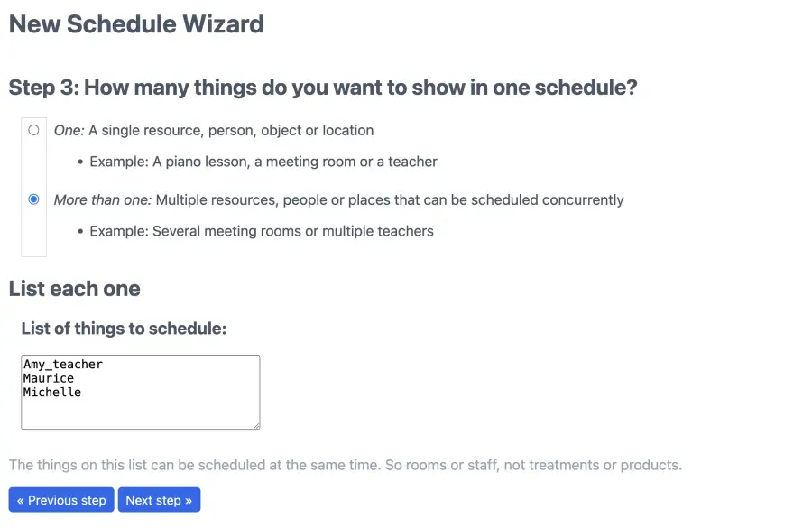Viewport: 812px width, 528px height.
Task: Select the "More than one" radio button
Action: pos(33,199)
